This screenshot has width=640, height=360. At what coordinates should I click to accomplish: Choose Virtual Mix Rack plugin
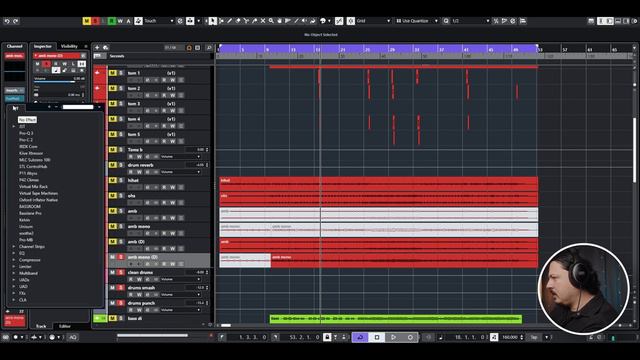pyautogui.click(x=33, y=187)
